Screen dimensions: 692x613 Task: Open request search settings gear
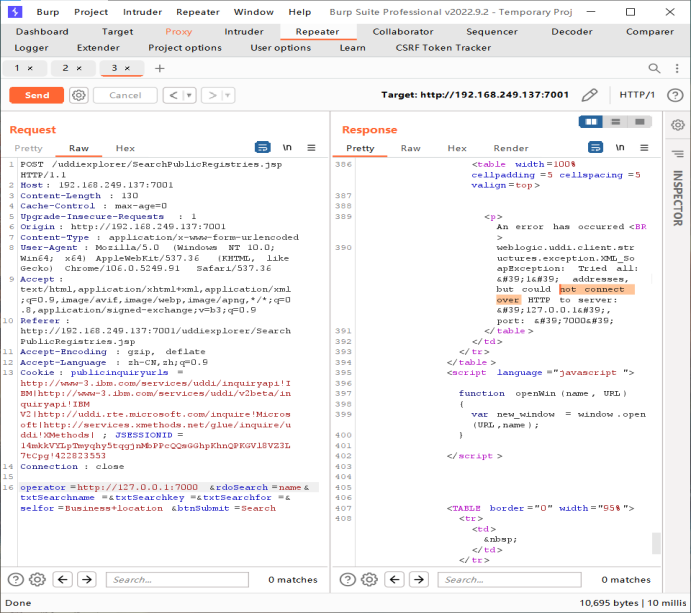38,579
